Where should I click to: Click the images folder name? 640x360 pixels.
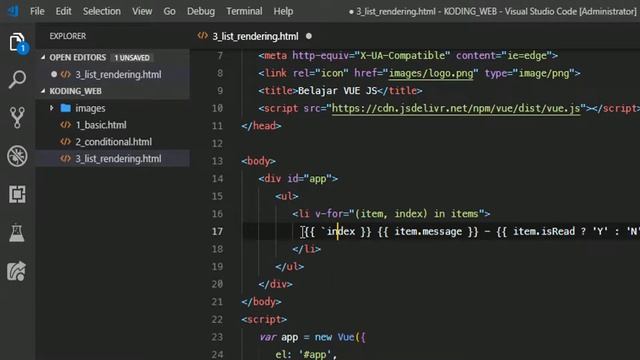pyautogui.click(x=90, y=108)
